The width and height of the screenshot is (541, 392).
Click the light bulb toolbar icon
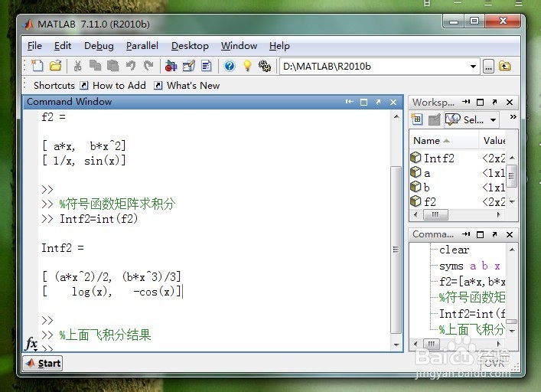[247, 66]
